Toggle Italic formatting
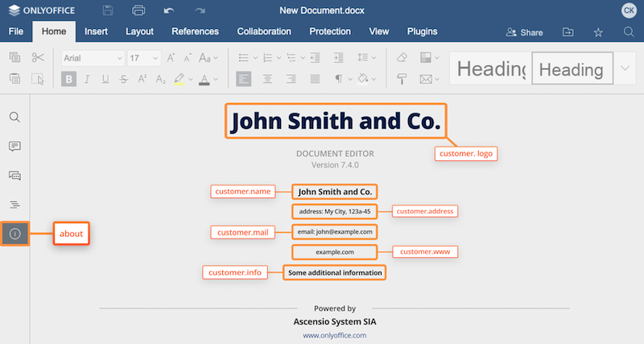This screenshot has width=644, height=344. 88,79
